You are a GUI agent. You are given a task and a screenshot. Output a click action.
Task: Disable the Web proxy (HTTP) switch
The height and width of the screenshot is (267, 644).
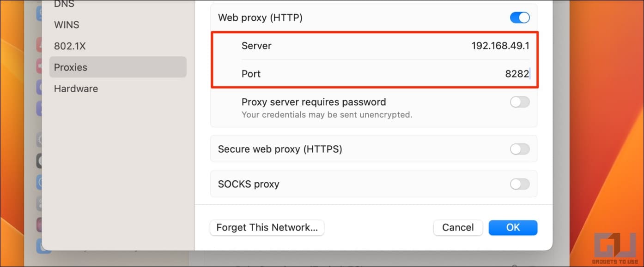point(520,18)
